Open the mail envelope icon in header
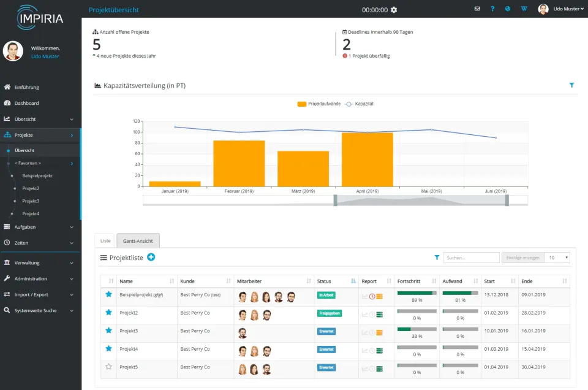 (477, 9)
